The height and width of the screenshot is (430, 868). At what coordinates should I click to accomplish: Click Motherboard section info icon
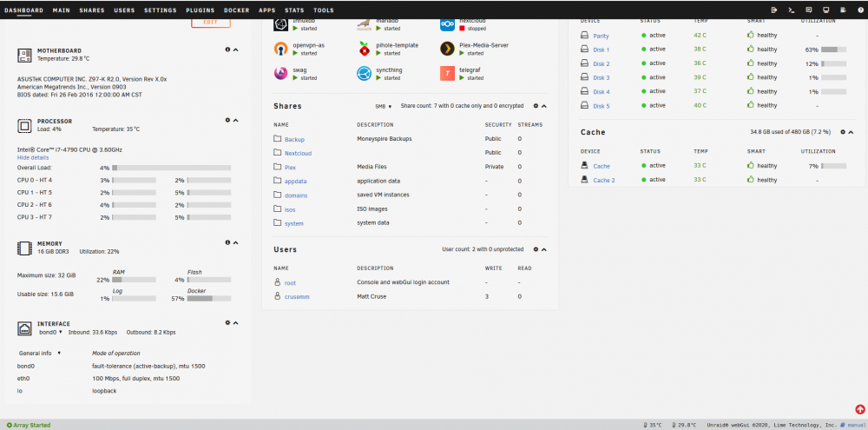pyautogui.click(x=227, y=50)
